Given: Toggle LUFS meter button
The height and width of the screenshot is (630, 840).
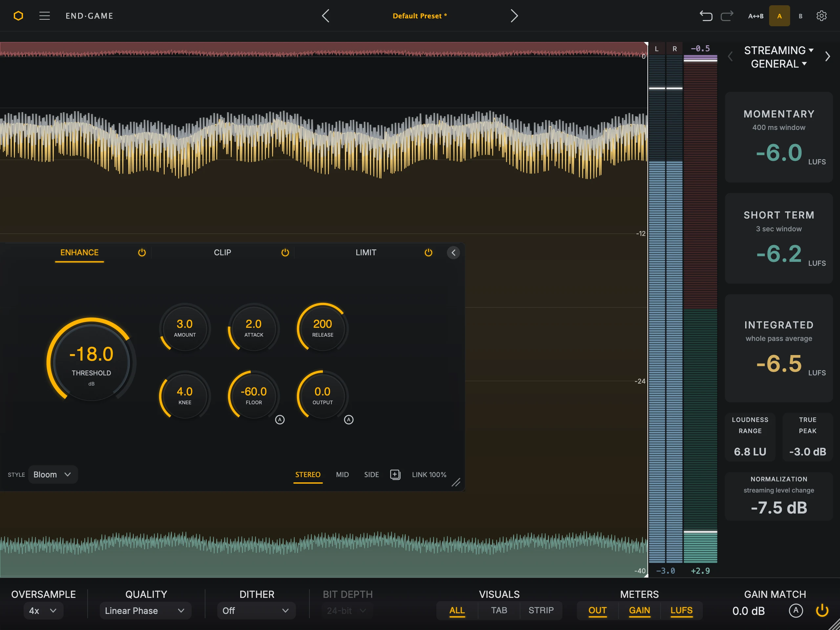Looking at the screenshot, I should coord(681,610).
